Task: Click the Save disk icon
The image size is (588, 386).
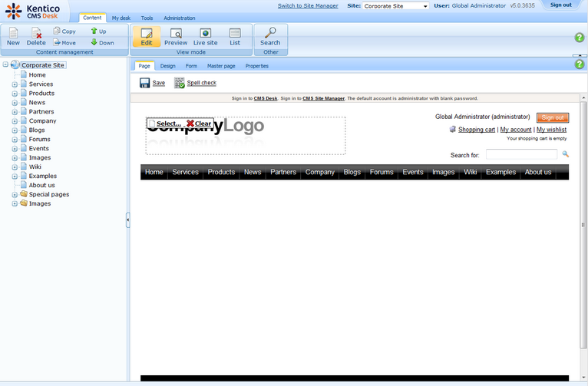Action: pyautogui.click(x=144, y=83)
